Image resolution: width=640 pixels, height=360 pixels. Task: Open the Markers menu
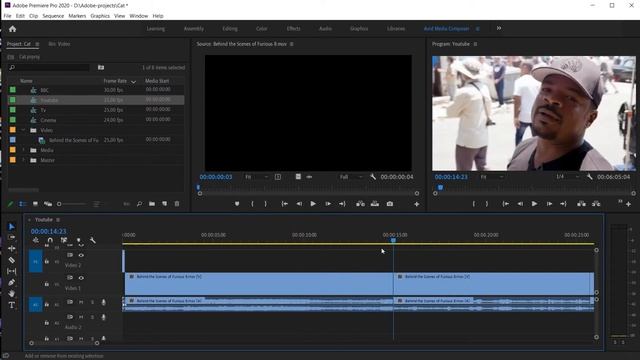(x=77, y=16)
